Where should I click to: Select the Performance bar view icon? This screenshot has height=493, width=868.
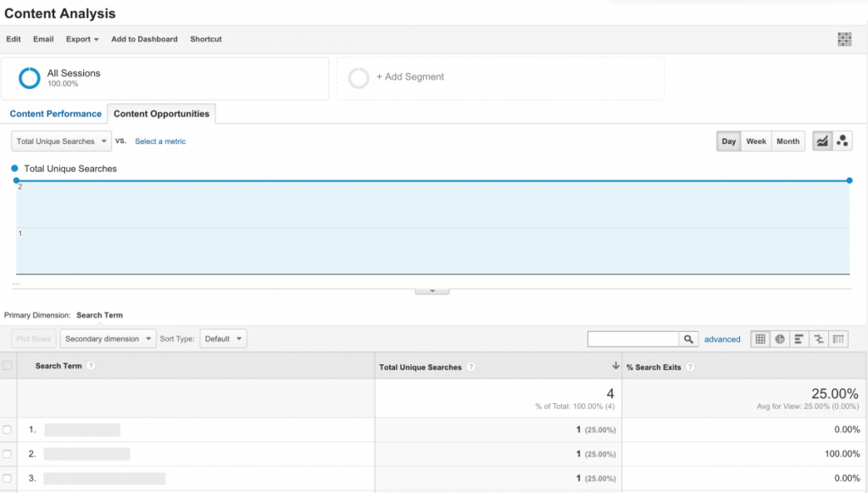[x=798, y=339]
